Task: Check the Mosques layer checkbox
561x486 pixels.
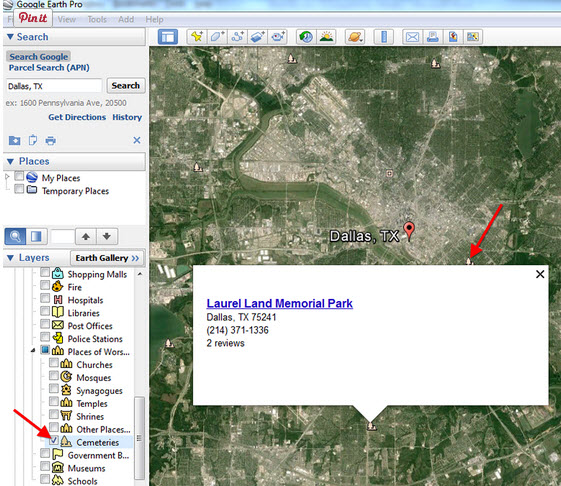Action: point(54,376)
